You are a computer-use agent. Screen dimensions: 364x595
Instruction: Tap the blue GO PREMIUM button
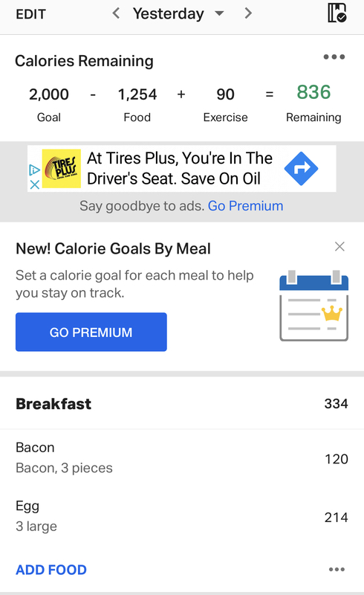pyautogui.click(x=91, y=332)
